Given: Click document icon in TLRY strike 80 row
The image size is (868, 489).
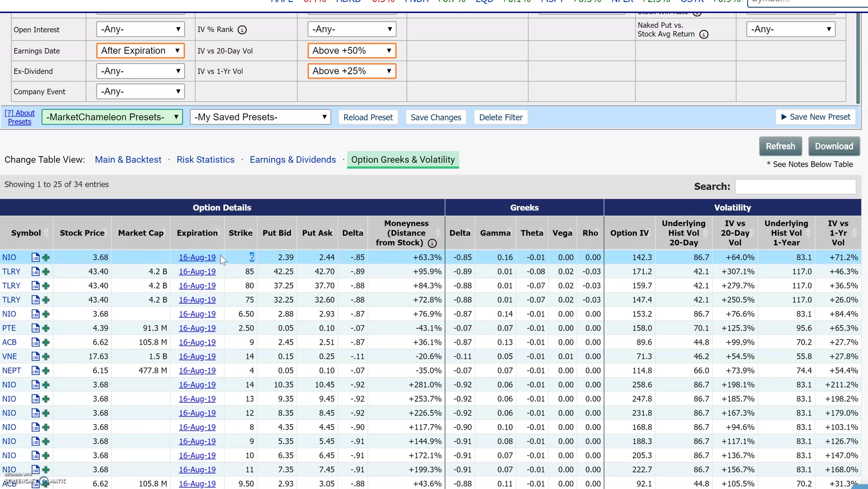Looking at the screenshot, I should pyautogui.click(x=35, y=286).
